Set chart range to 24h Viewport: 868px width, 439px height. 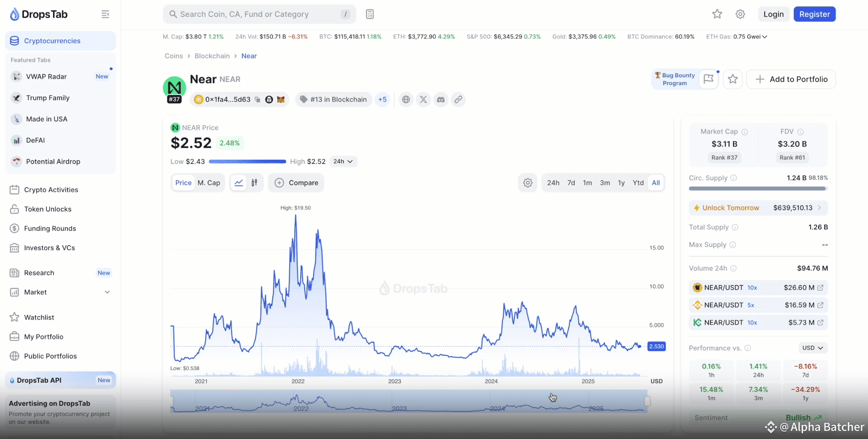[x=553, y=183]
